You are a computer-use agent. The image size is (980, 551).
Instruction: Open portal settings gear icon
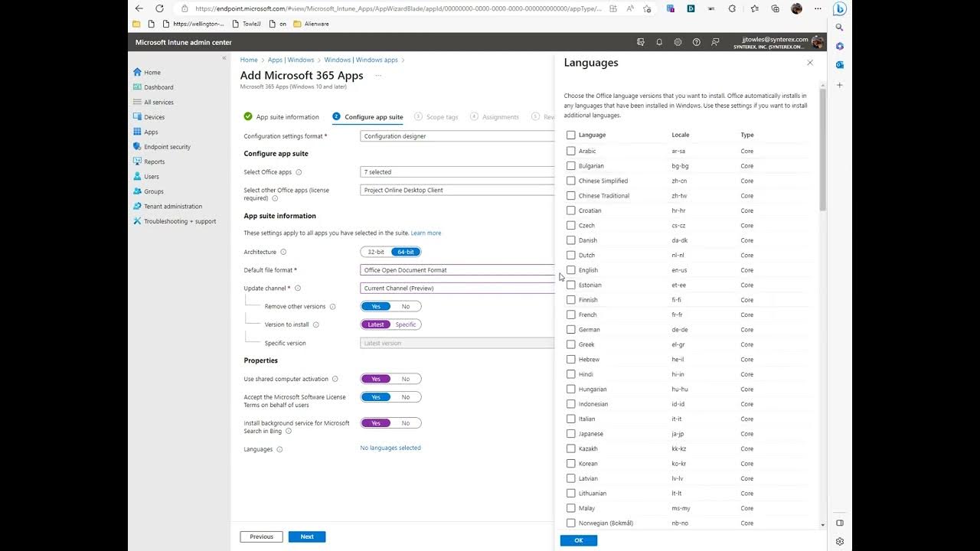pos(678,42)
